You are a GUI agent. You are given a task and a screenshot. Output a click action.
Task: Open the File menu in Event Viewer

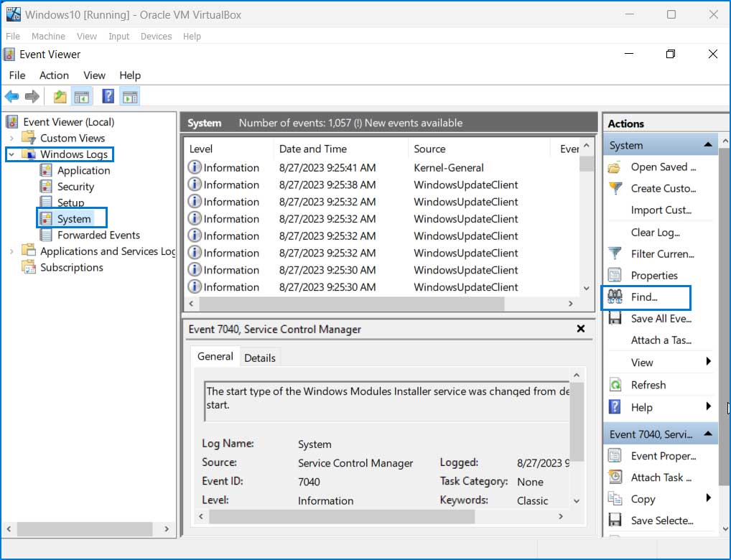point(17,75)
